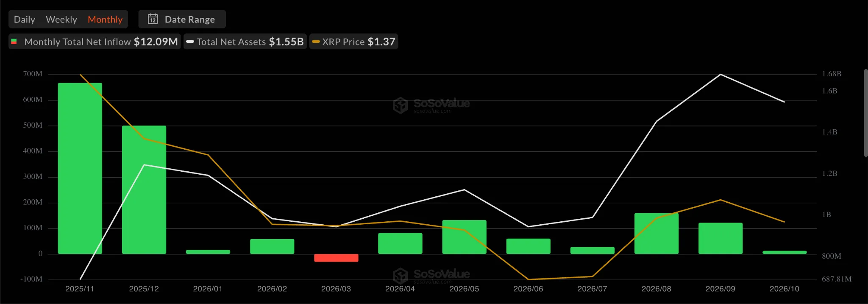Viewport: 868px width, 304px height.
Task: Open the Date Range picker
Action: [x=182, y=19]
